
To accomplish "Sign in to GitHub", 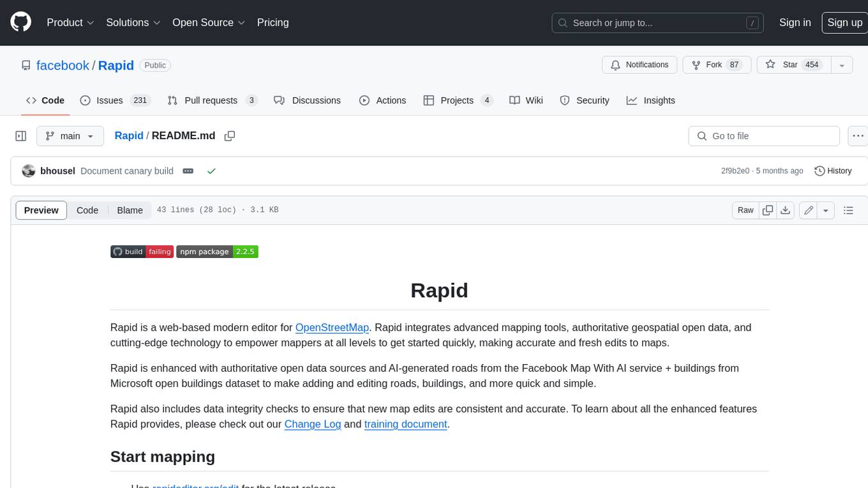I will point(795,22).
